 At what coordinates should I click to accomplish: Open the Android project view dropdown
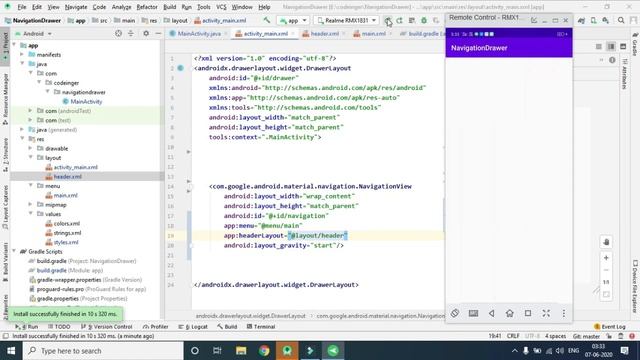click(x=33, y=33)
